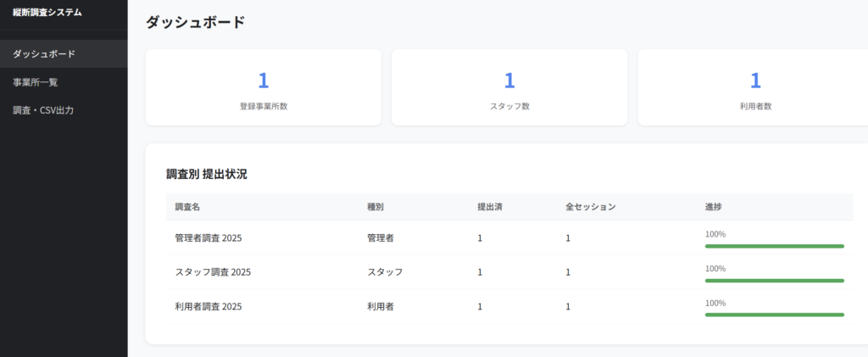The height and width of the screenshot is (357, 868).
Task: Go to 事業所一覧 in the sidebar
Action: click(36, 82)
